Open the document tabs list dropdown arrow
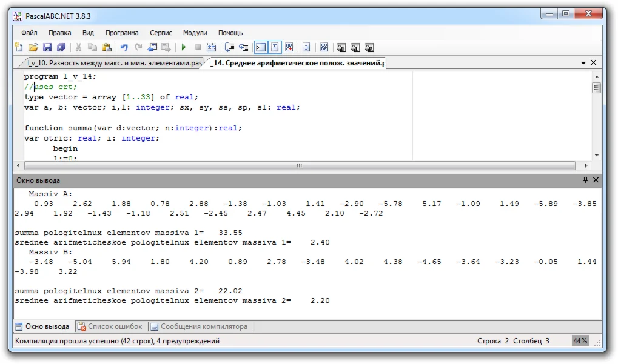Viewport: 618px width, 364px height. pos(583,62)
